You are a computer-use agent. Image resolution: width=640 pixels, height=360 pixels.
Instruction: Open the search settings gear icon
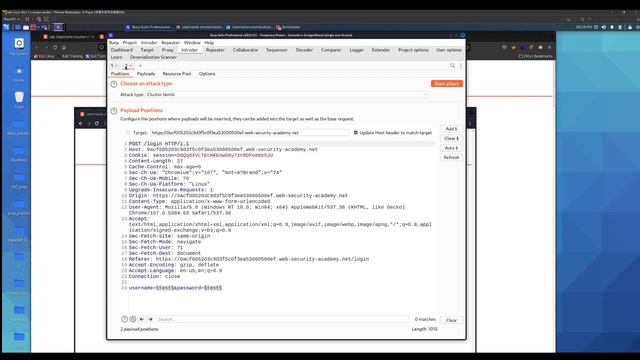(x=133, y=319)
